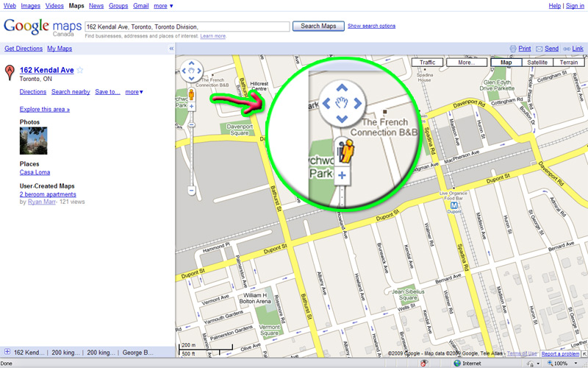Screen dimensions: 588x368
Task: Click the Sign in link
Action: point(575,6)
